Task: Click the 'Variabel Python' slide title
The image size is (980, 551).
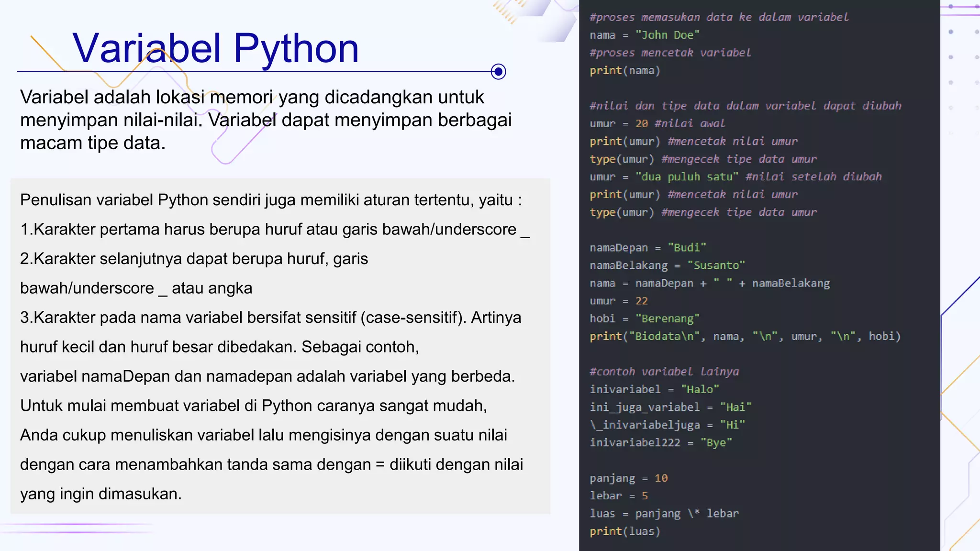Action: pyautogui.click(x=215, y=49)
